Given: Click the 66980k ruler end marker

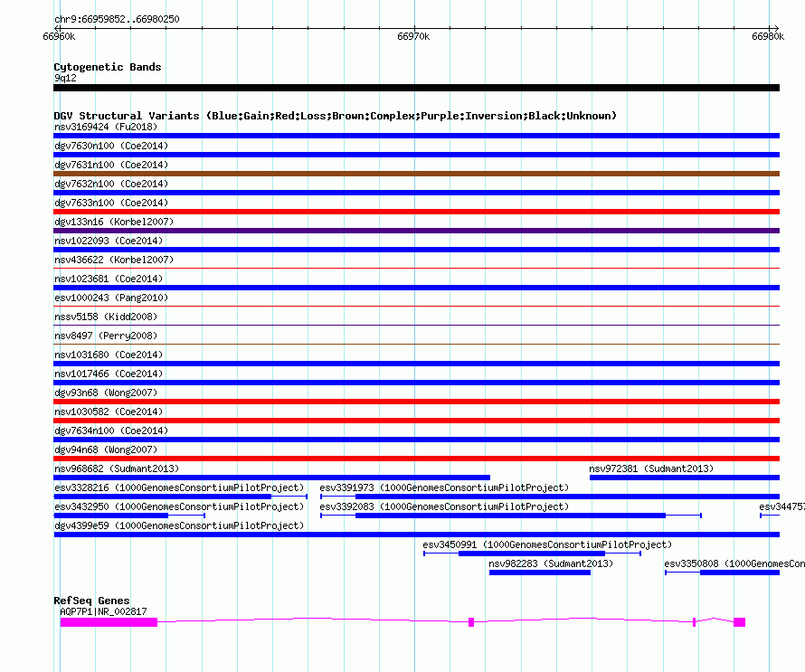Looking at the screenshot, I should [x=768, y=36].
